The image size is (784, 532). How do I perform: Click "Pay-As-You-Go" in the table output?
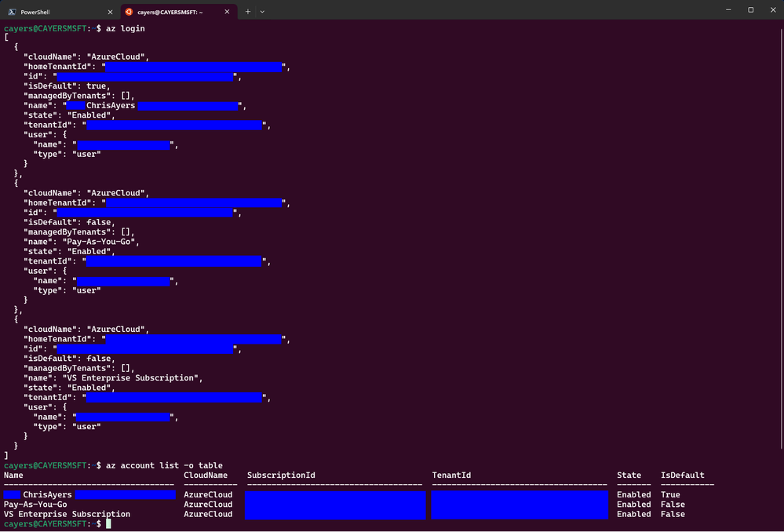(x=35, y=505)
